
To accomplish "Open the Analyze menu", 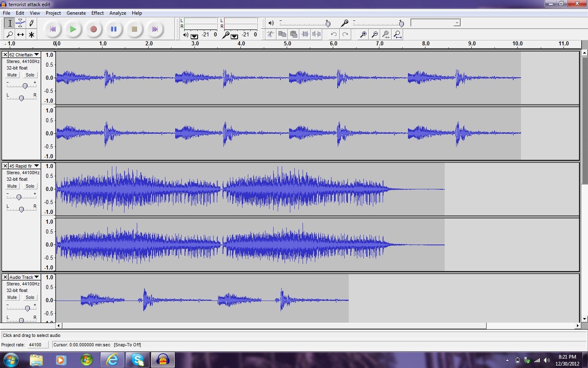I will pos(118,13).
